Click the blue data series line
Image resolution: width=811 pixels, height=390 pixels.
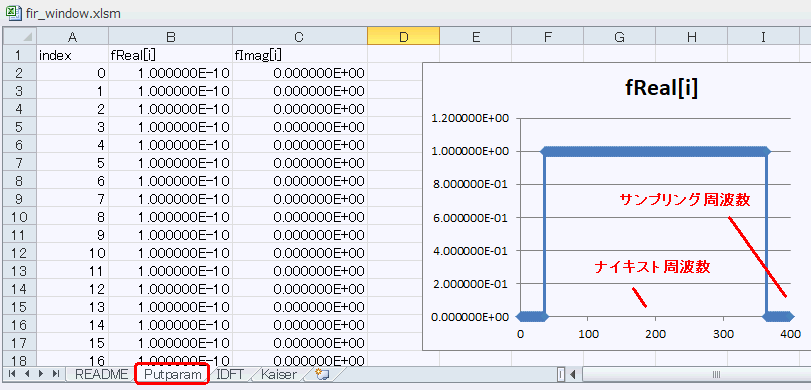(655, 152)
